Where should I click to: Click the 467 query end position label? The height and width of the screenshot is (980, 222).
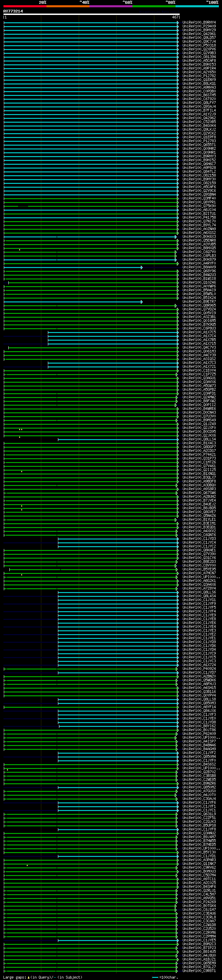[x=175, y=17]
